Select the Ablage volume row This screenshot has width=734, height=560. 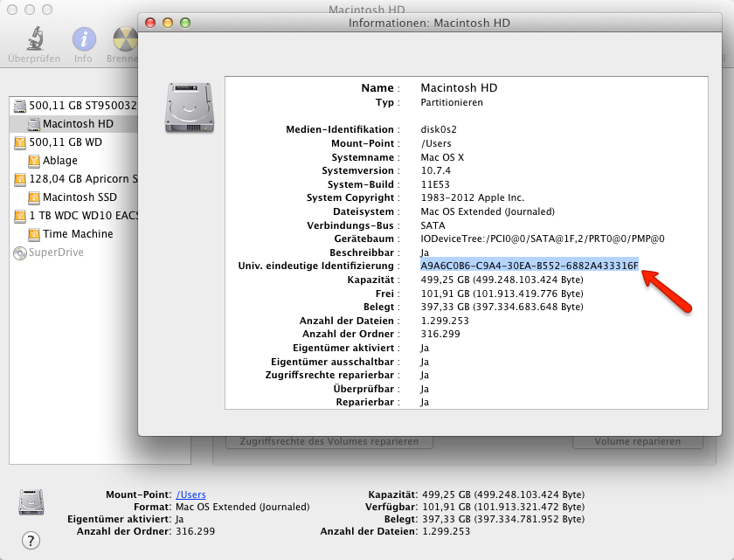(73, 161)
